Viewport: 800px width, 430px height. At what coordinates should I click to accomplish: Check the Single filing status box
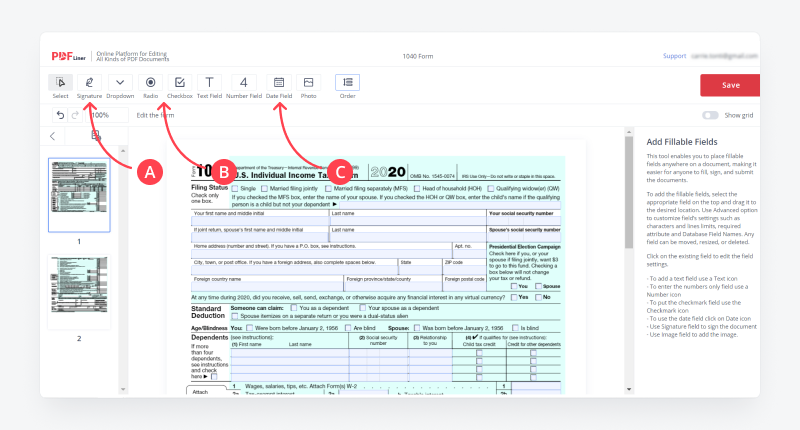click(235, 189)
